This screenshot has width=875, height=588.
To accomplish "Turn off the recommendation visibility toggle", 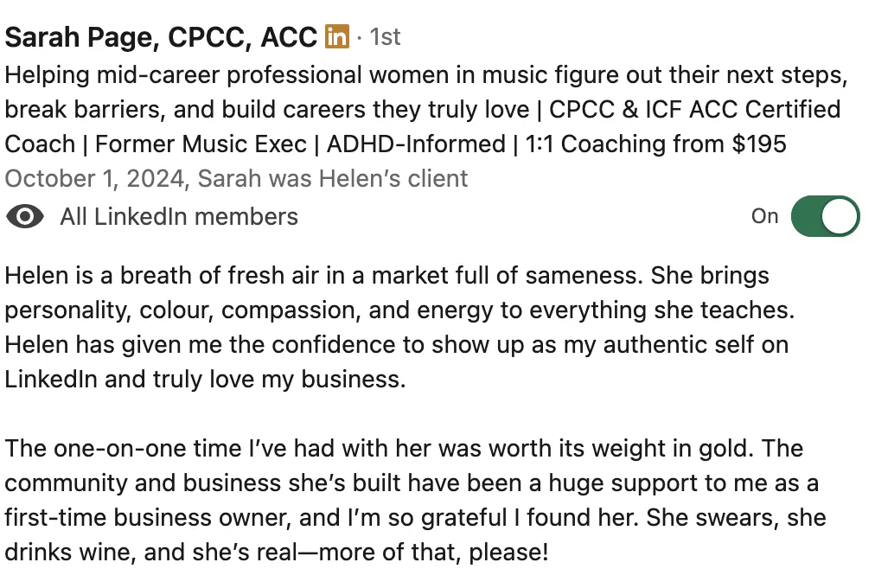I will (x=825, y=216).
